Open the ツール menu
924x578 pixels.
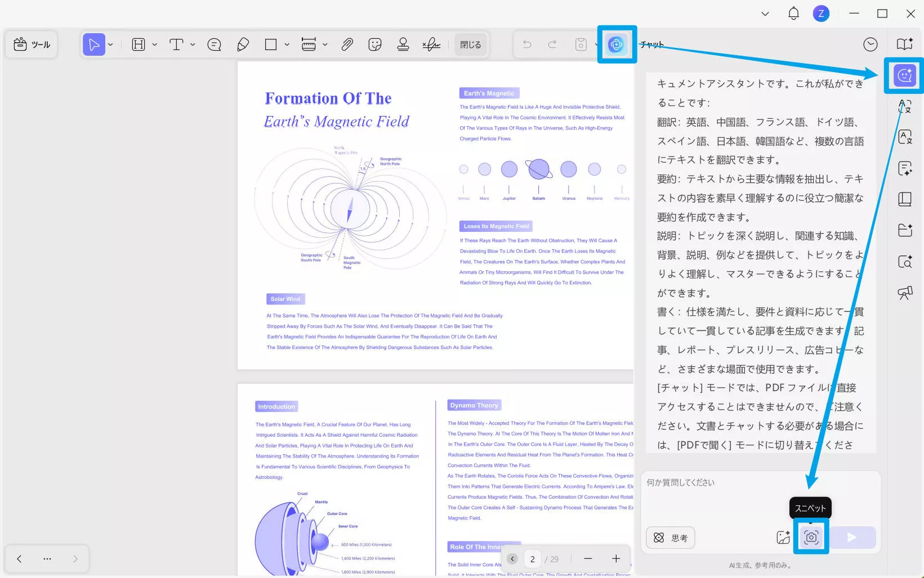pos(32,44)
